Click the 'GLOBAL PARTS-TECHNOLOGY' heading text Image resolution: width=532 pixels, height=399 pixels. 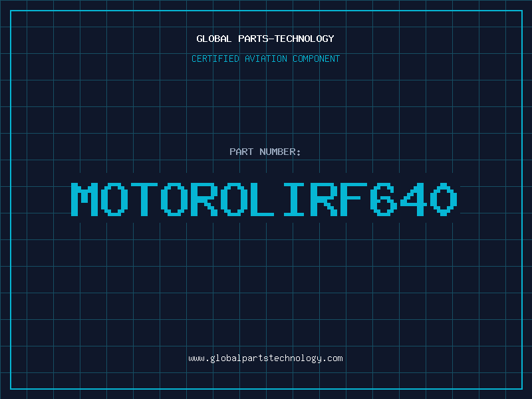(x=265, y=39)
